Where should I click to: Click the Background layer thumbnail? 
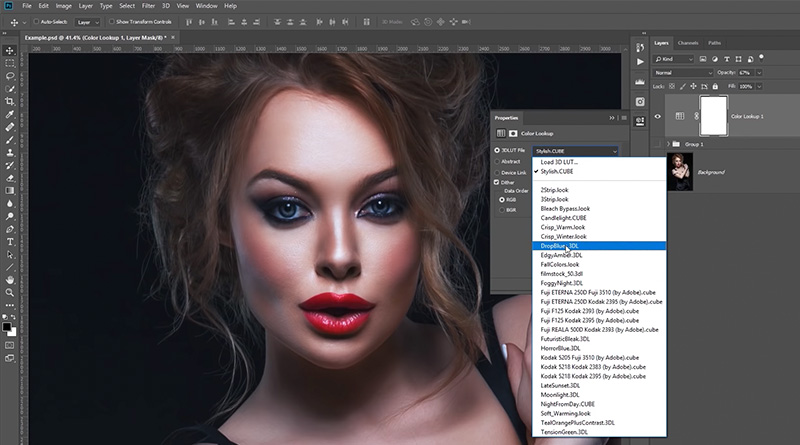(x=679, y=172)
